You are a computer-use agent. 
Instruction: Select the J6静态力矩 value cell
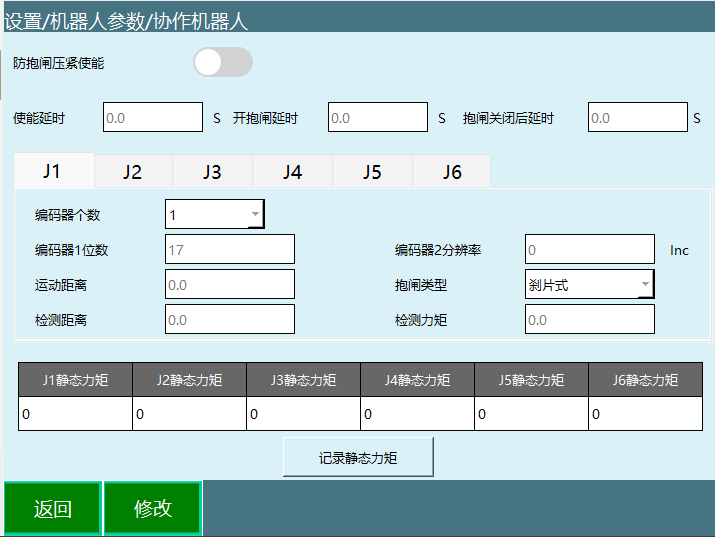(645, 414)
